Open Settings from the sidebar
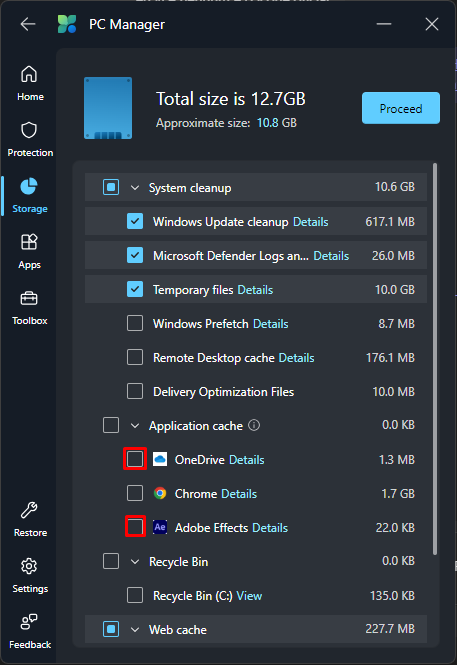 click(x=30, y=575)
